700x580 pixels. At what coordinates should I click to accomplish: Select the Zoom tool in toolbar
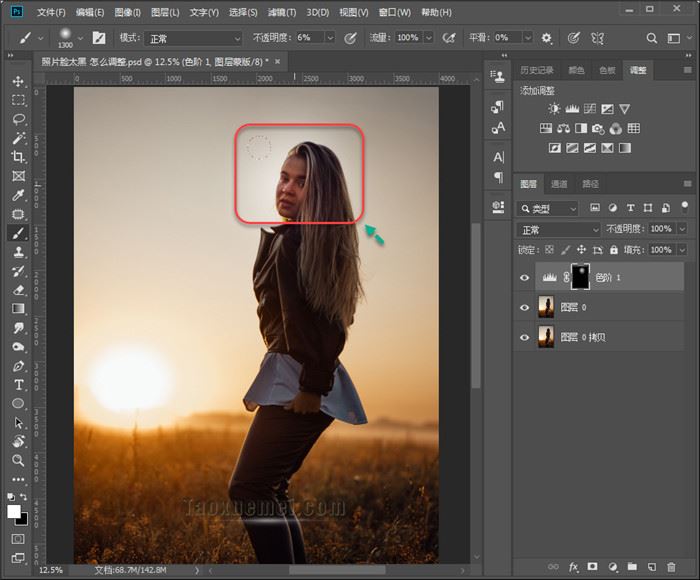[x=18, y=460]
